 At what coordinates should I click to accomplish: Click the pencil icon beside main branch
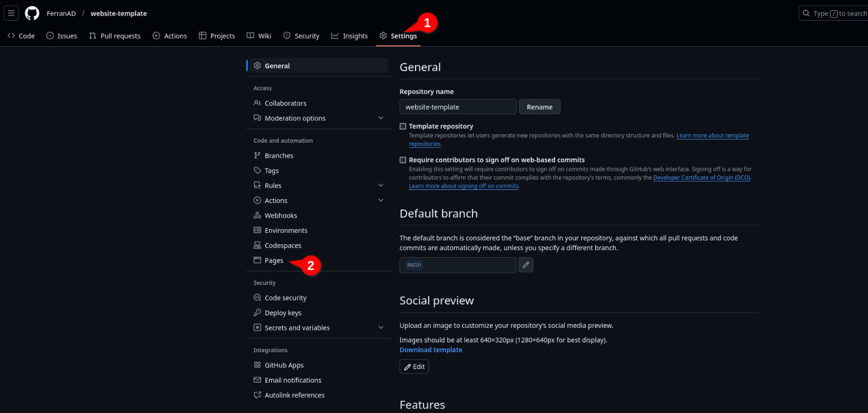pos(526,265)
